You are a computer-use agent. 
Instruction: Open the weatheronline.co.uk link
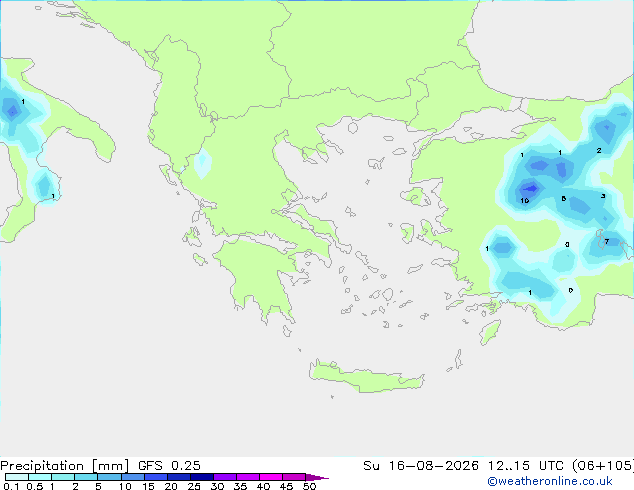[550, 481]
